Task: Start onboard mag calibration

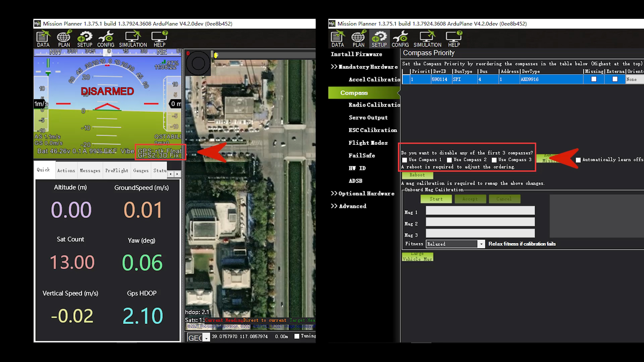Action: click(x=436, y=199)
